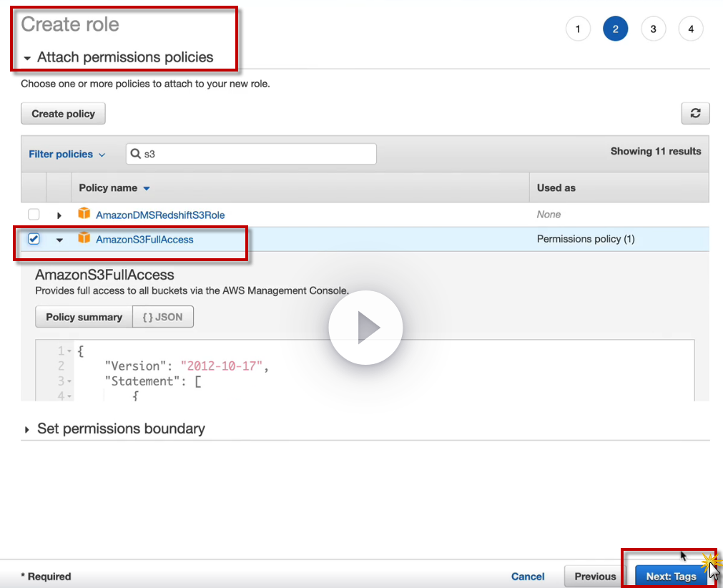Click the Cancel link
723x588 pixels.
point(528,577)
